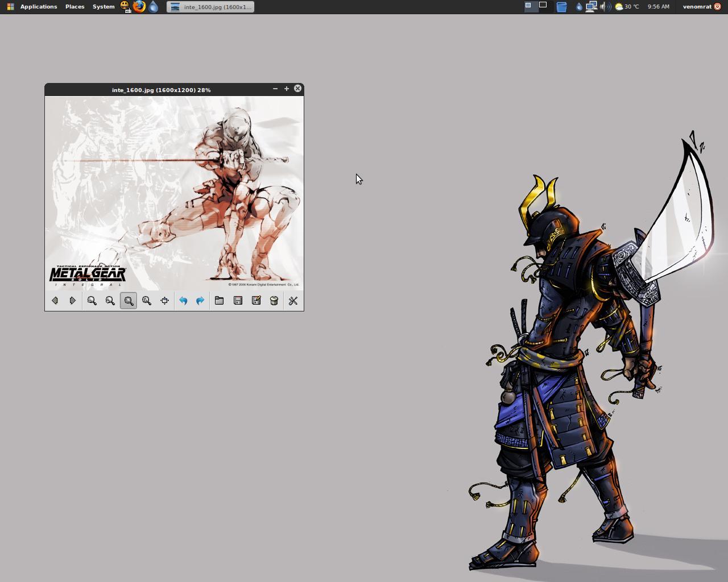Rotate image counterclockwise with left blue arrow
This screenshot has height=582, width=728.
[x=183, y=301]
